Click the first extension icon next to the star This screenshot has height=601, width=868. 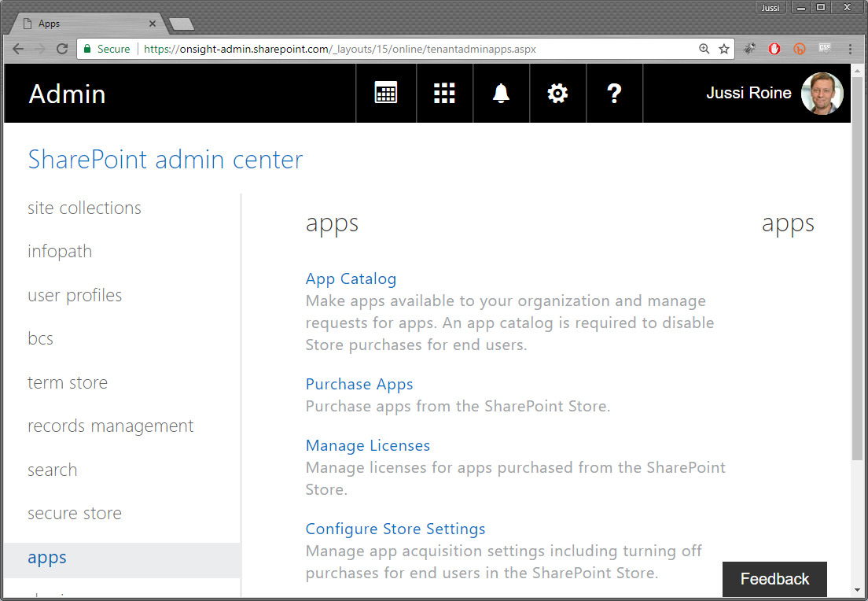tap(749, 49)
